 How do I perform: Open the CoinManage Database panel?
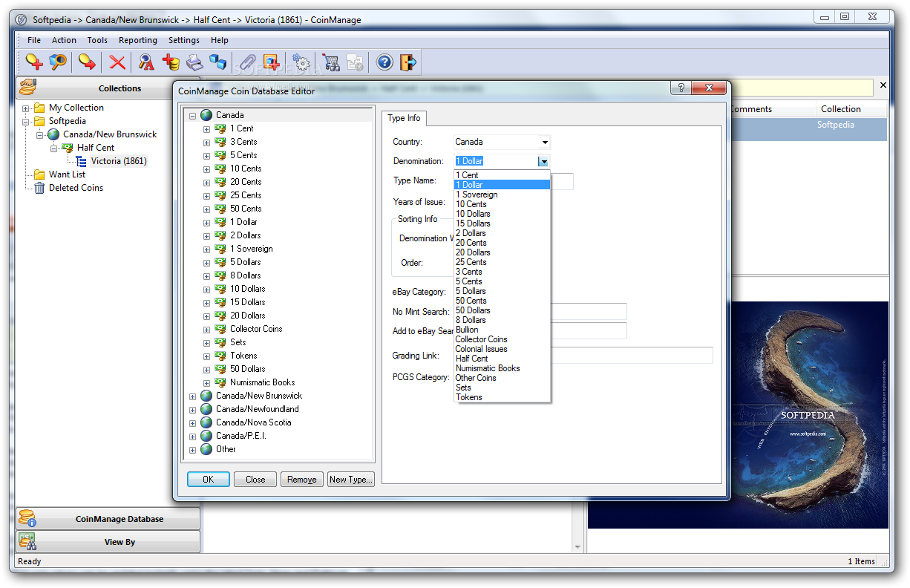tap(108, 519)
